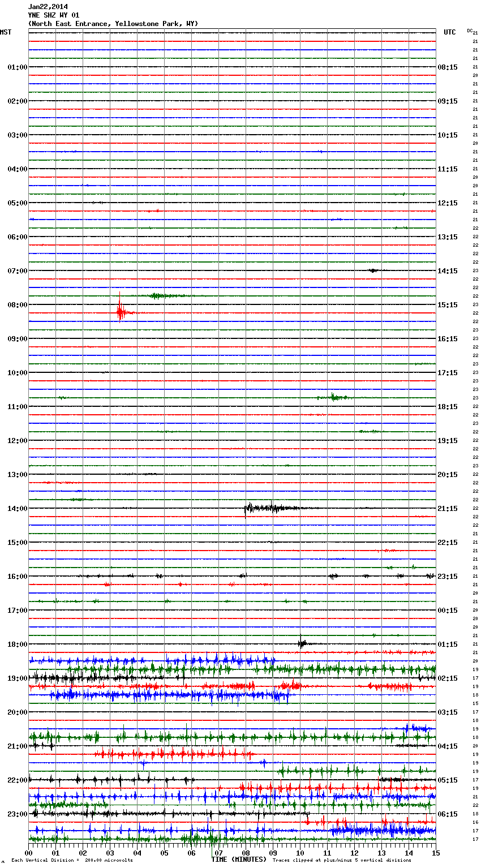
Task: Click minute '07' on bottom time axis
Action: 219,853
